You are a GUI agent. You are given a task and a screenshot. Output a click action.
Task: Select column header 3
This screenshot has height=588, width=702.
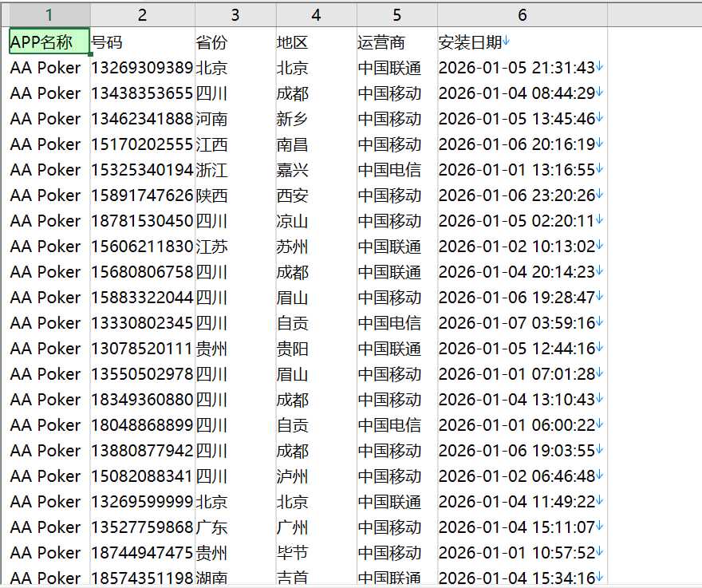tap(235, 15)
